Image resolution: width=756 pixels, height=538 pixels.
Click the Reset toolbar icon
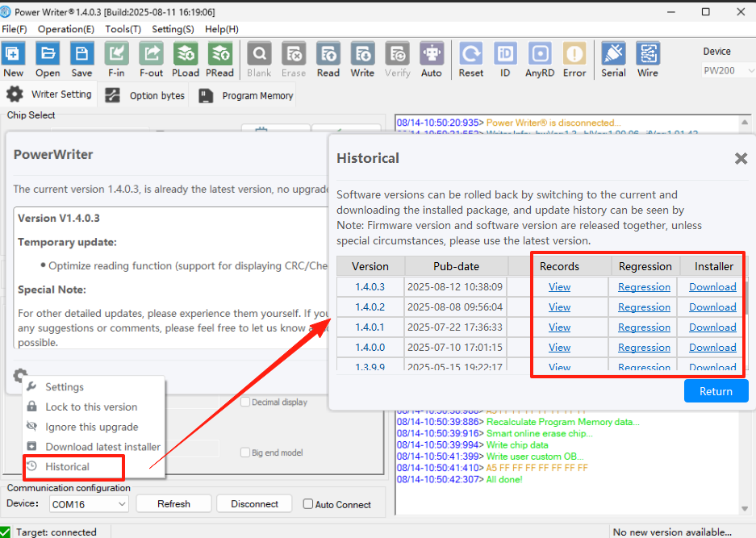(471, 60)
